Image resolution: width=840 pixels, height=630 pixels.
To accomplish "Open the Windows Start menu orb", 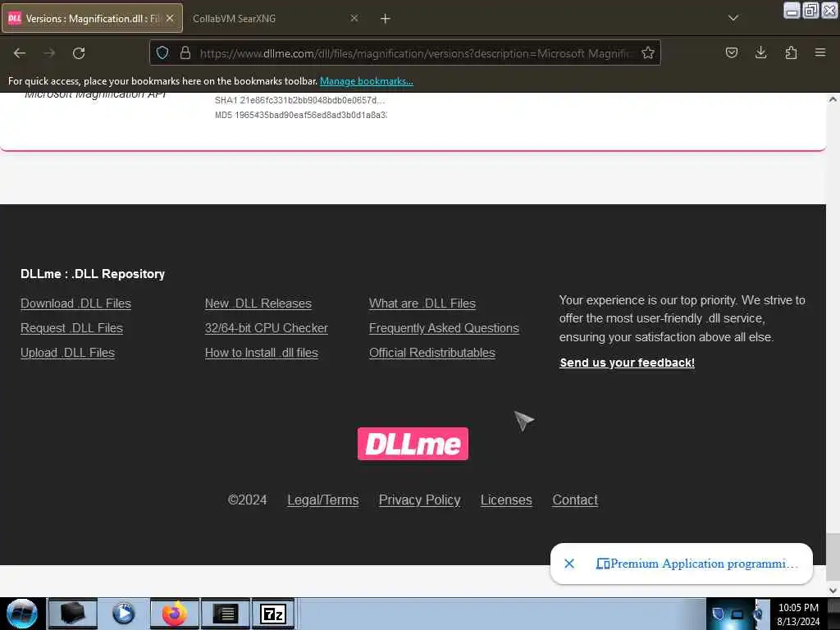I will point(22,614).
